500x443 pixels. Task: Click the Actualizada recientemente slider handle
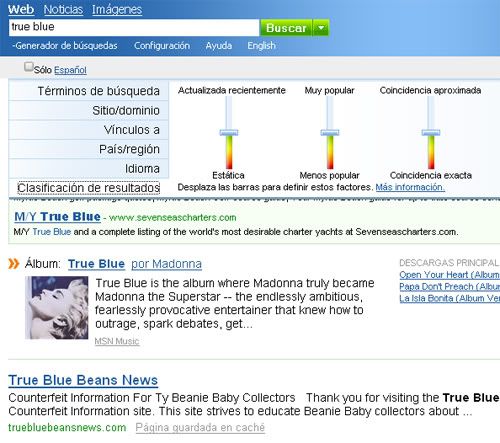(229, 133)
